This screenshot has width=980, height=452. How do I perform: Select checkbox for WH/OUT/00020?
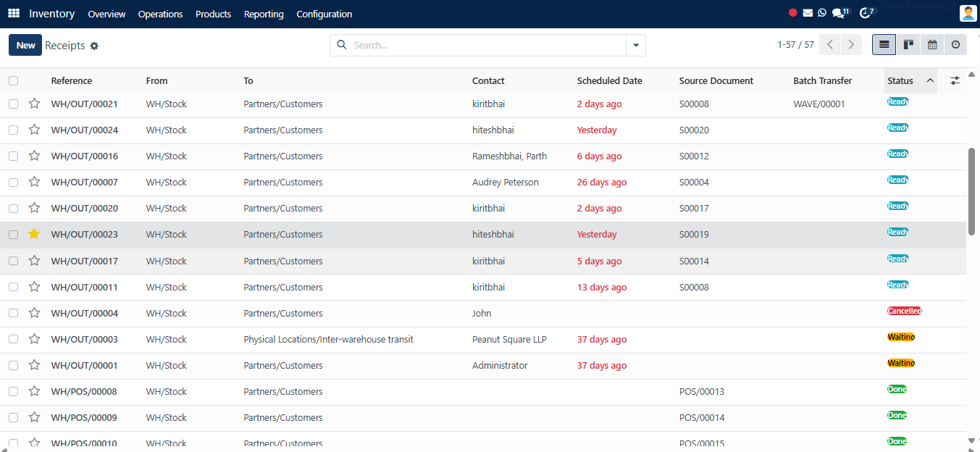click(13, 209)
